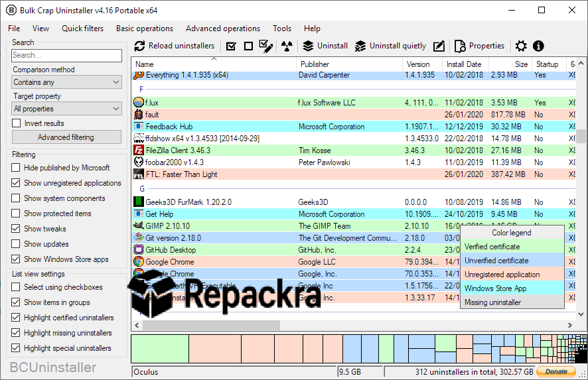Click the fault application icon
The image size is (588, 380).
coord(139,114)
